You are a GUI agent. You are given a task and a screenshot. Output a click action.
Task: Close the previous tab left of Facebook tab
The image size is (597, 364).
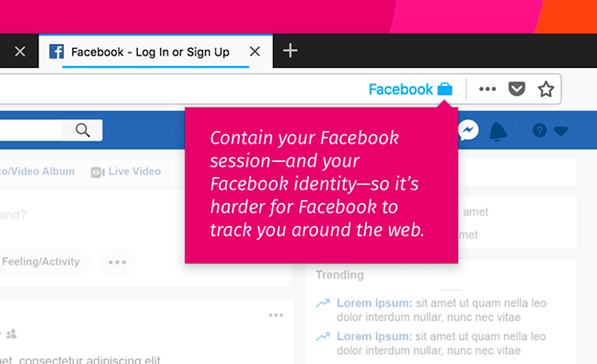coord(20,51)
